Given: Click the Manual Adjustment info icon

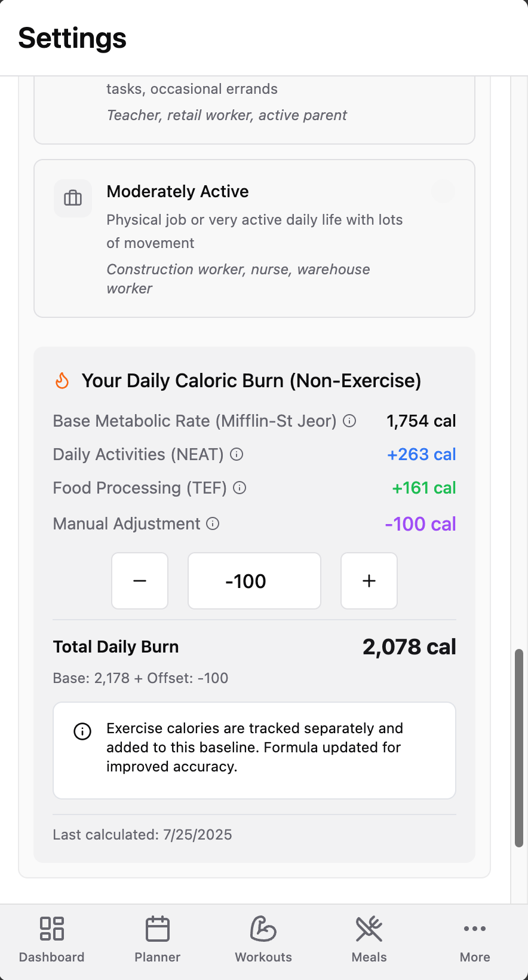Looking at the screenshot, I should (213, 524).
